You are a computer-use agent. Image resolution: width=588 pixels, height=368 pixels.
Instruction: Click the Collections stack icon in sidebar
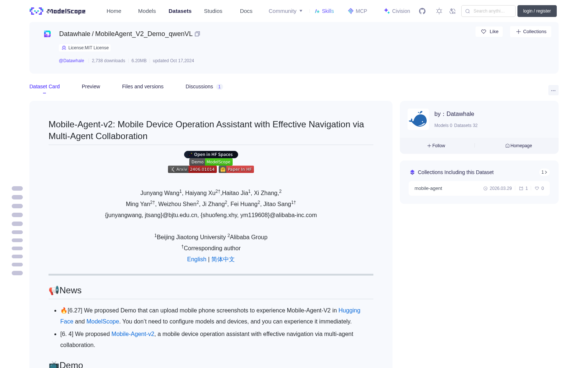click(x=412, y=172)
